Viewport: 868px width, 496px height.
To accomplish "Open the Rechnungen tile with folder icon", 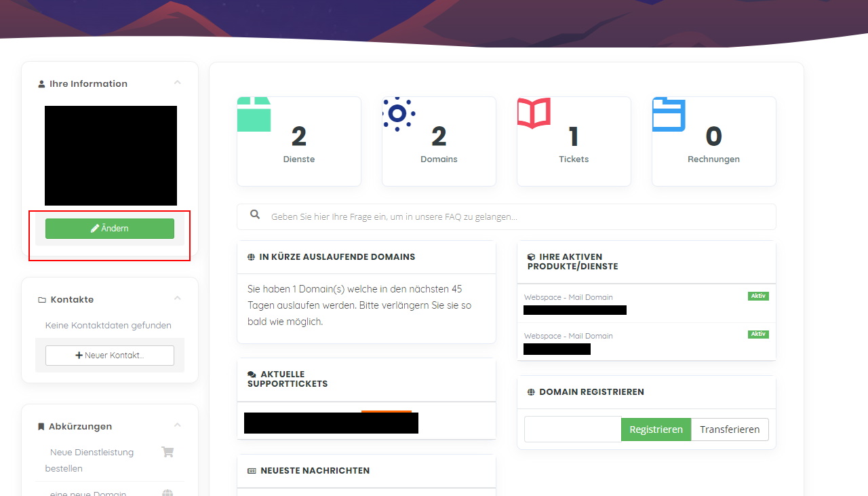I will [x=713, y=141].
